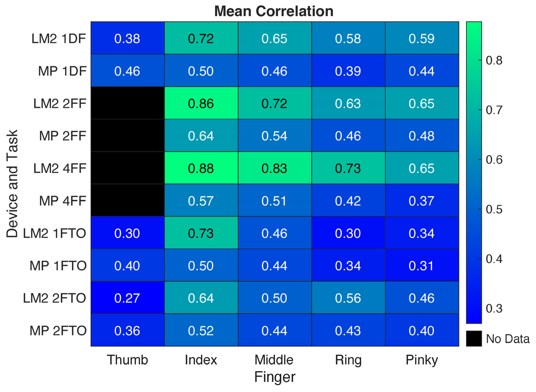
Task: Select the 0.56 cell for LM2 2FTO Ring
Action: pyautogui.click(x=348, y=298)
